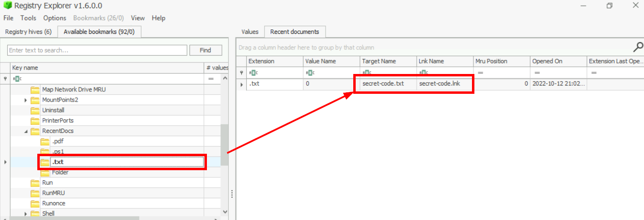Switch to the Registry hives tab

tap(28, 32)
